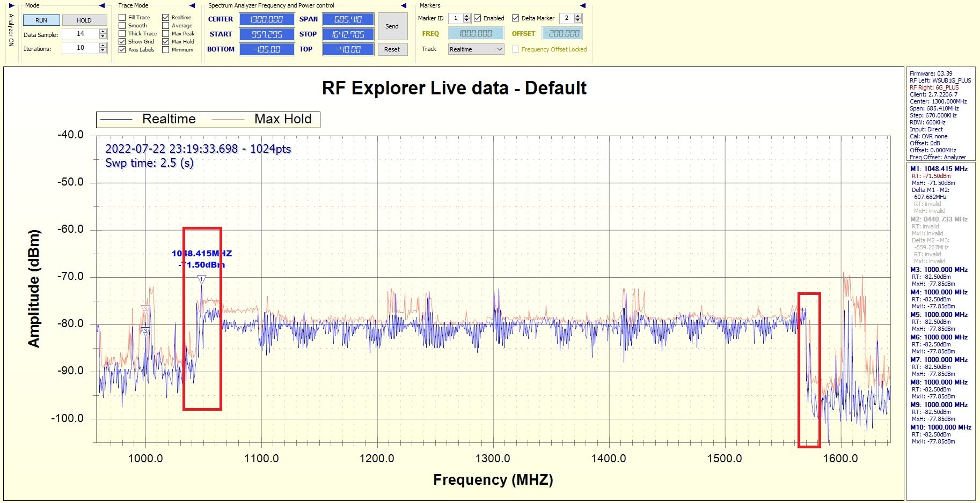Click the Freq Offset: Analyzer info line
This screenshot has width=980, height=503.
[x=938, y=158]
